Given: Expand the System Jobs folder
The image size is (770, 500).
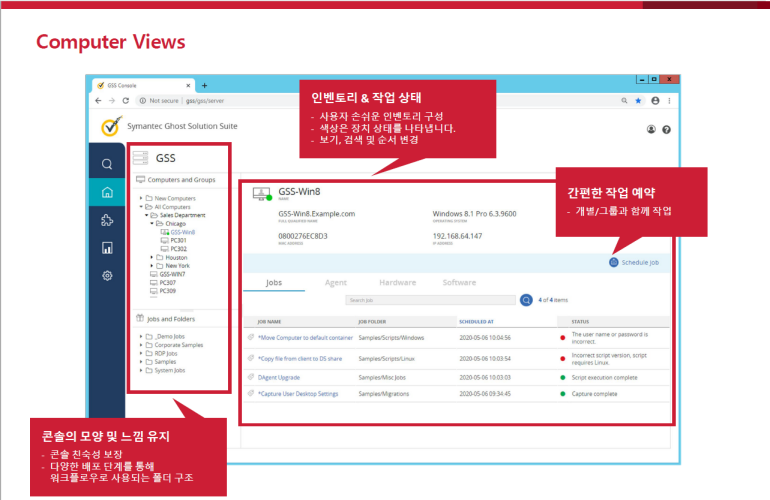Looking at the screenshot, I should (141, 370).
